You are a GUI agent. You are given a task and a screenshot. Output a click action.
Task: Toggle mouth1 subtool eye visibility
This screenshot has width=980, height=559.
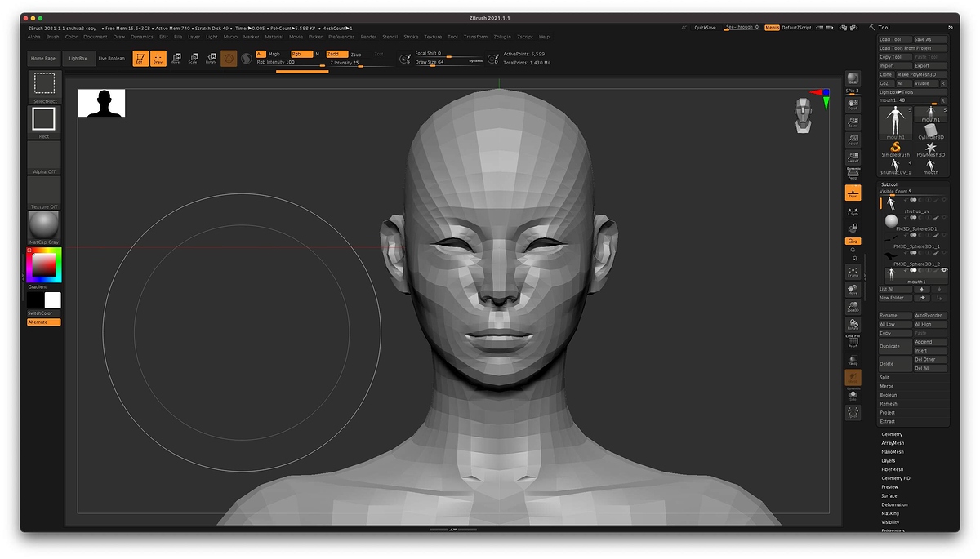click(944, 270)
